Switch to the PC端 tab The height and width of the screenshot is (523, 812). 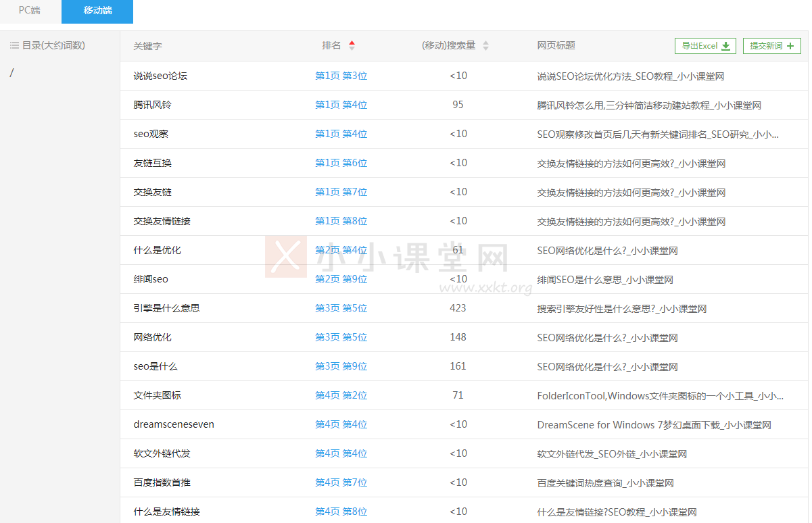click(29, 11)
